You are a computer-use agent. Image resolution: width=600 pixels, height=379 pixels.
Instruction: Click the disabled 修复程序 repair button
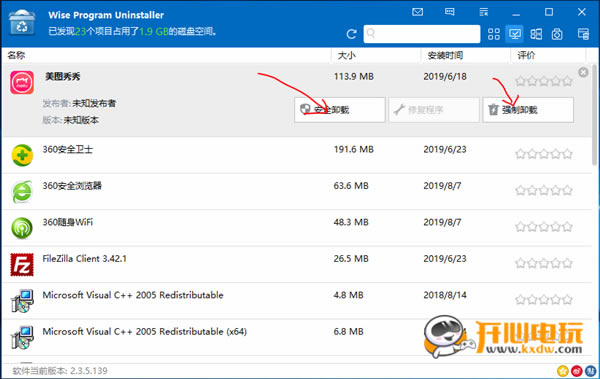pyautogui.click(x=434, y=110)
